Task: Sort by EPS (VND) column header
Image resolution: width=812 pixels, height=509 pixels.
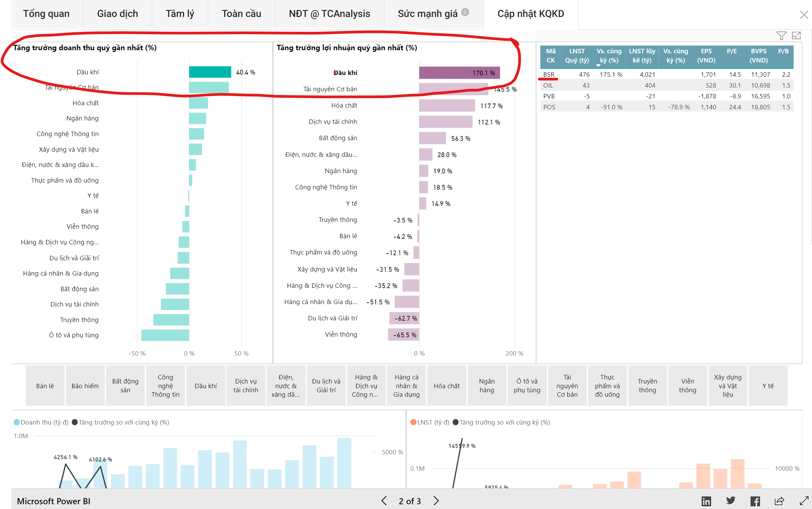Action: coord(706,56)
